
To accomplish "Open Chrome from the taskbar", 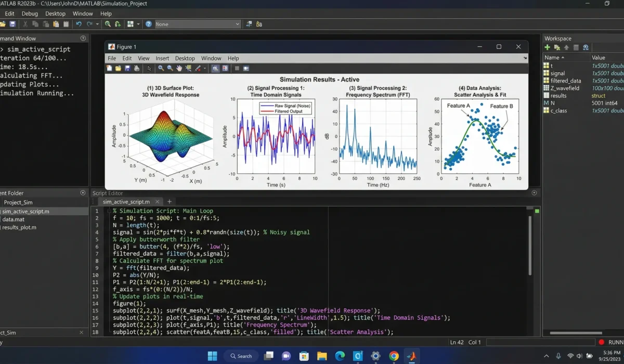I will (394, 356).
